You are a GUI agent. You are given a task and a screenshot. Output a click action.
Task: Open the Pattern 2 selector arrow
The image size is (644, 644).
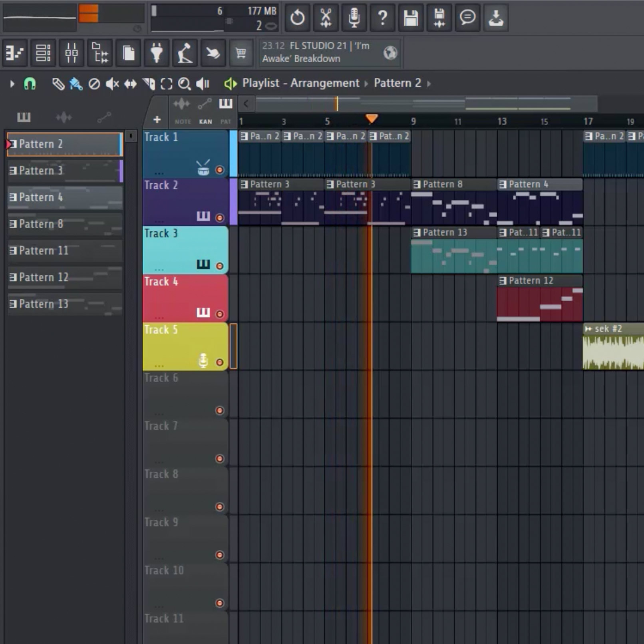(429, 84)
